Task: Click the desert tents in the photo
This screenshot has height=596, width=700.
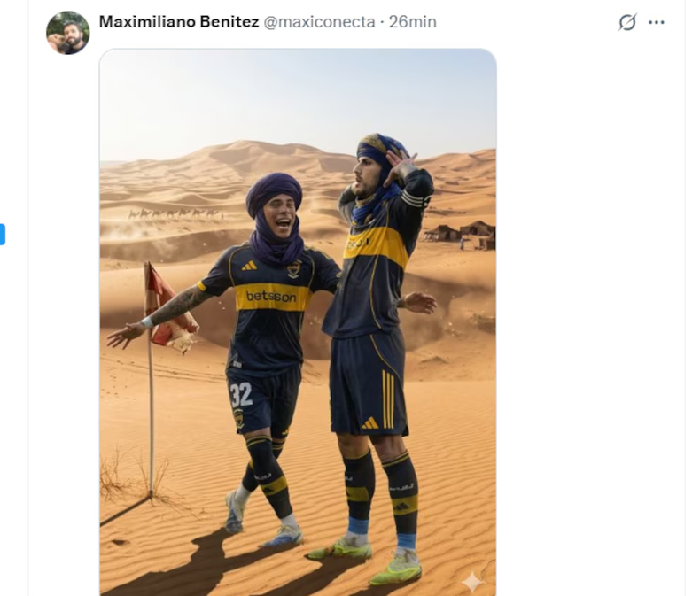Action: coord(460,235)
